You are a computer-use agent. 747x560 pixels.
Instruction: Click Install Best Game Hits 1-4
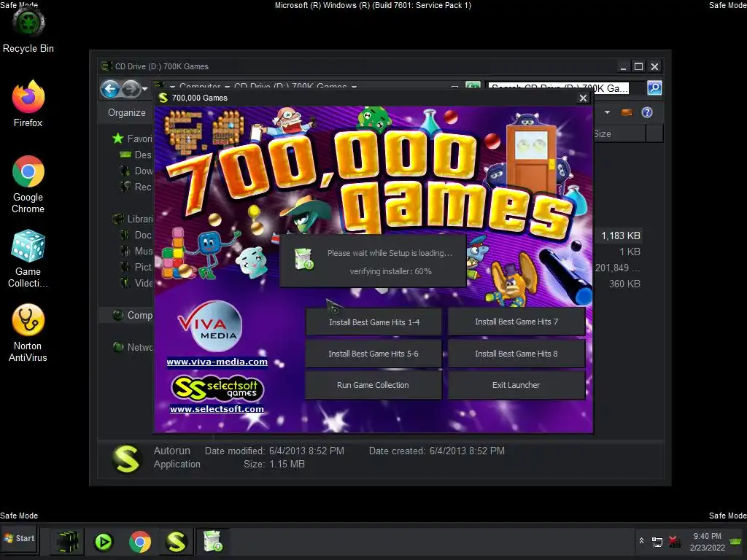(x=374, y=322)
